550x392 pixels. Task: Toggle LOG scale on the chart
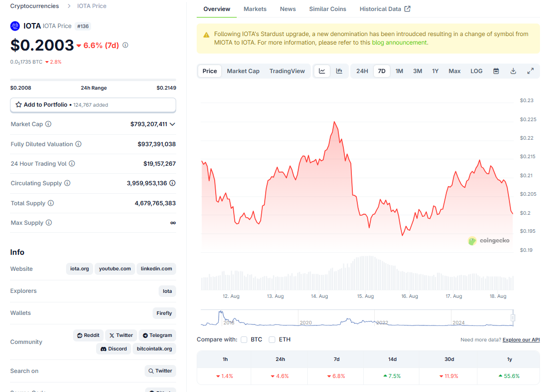point(476,71)
